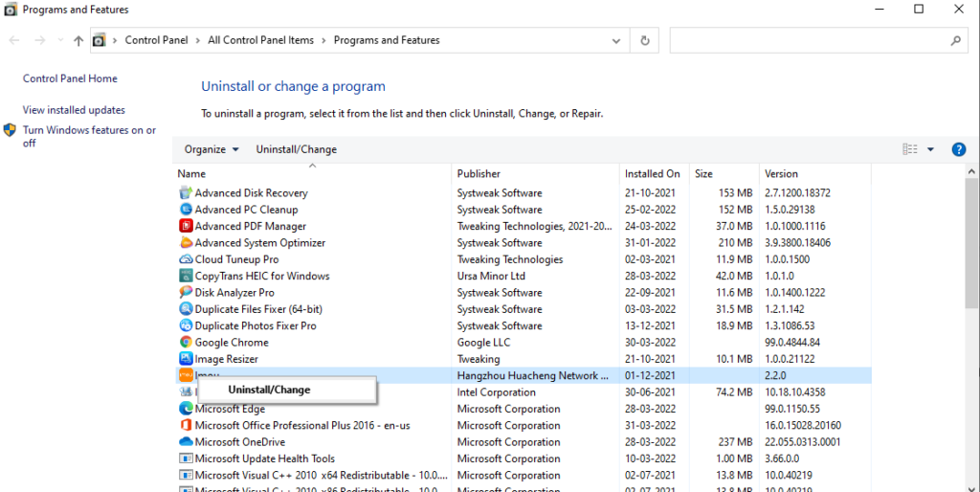Select the Cloud Tuneup Pro entry
This screenshot has width=980, height=492.
click(x=522, y=258)
